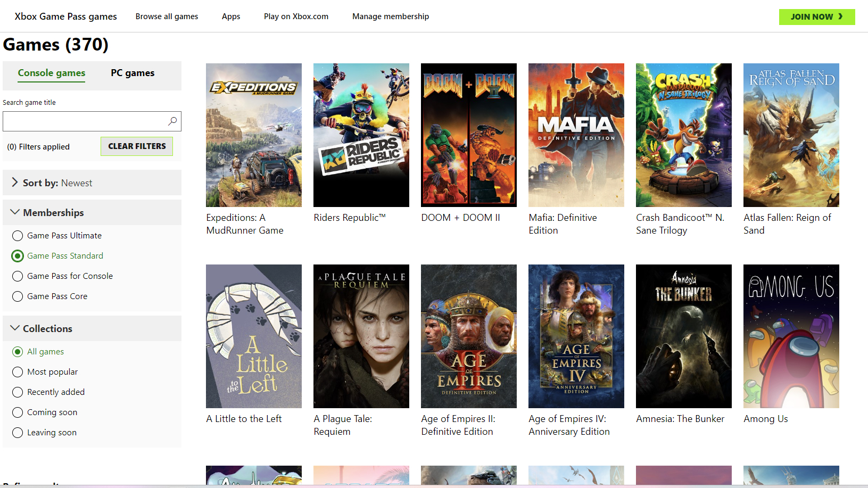Click 'Crash Bandicoot™ N. Sane Trilogy' title
The height and width of the screenshot is (488, 868).
point(680,224)
